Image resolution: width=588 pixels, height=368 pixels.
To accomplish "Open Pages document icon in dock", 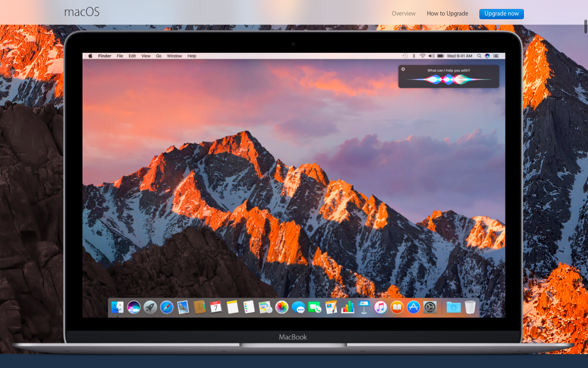I will 331,307.
